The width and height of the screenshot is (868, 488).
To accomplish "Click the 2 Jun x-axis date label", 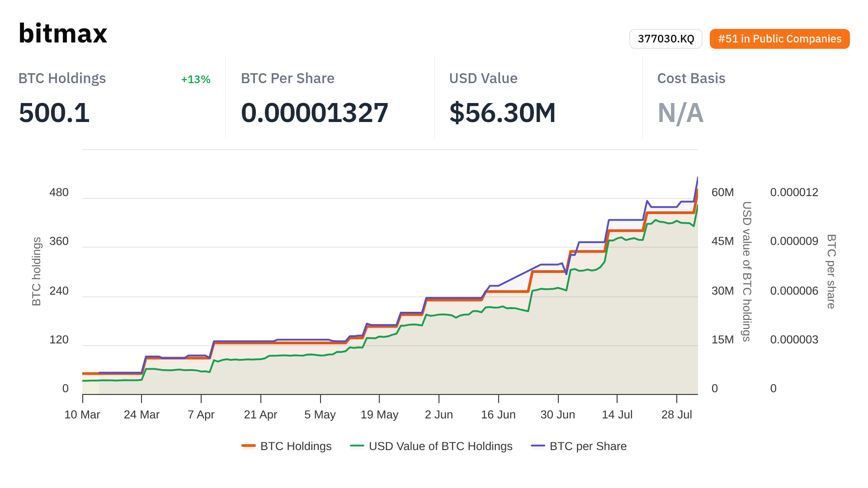I will 439,414.
